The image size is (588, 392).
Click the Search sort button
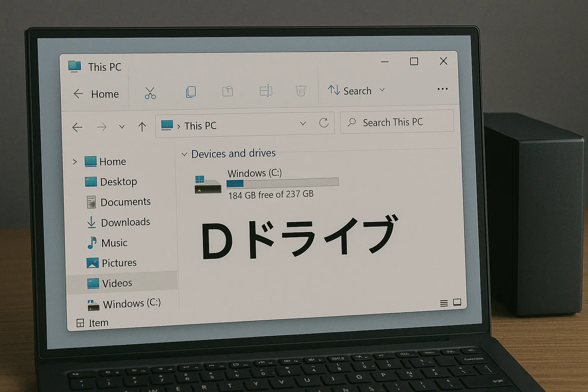350,90
